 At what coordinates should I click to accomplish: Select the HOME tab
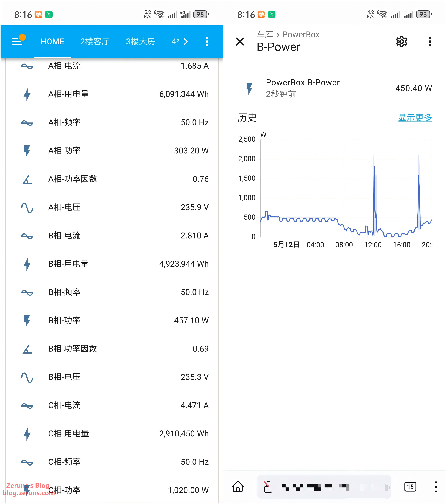[x=52, y=41]
